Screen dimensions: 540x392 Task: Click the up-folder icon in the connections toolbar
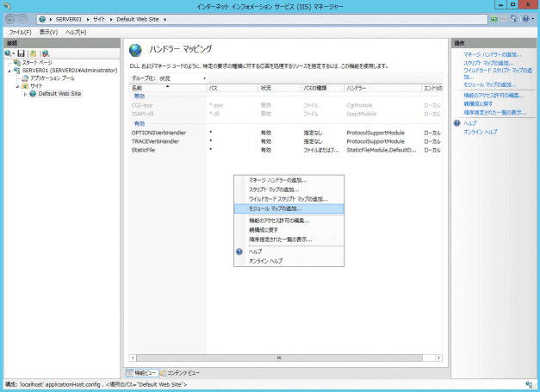click(33, 53)
